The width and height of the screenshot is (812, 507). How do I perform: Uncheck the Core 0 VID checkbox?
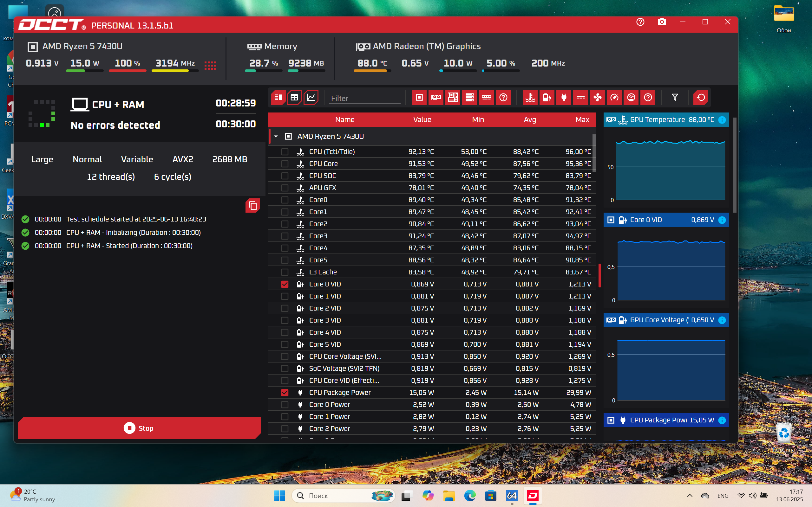click(x=285, y=284)
